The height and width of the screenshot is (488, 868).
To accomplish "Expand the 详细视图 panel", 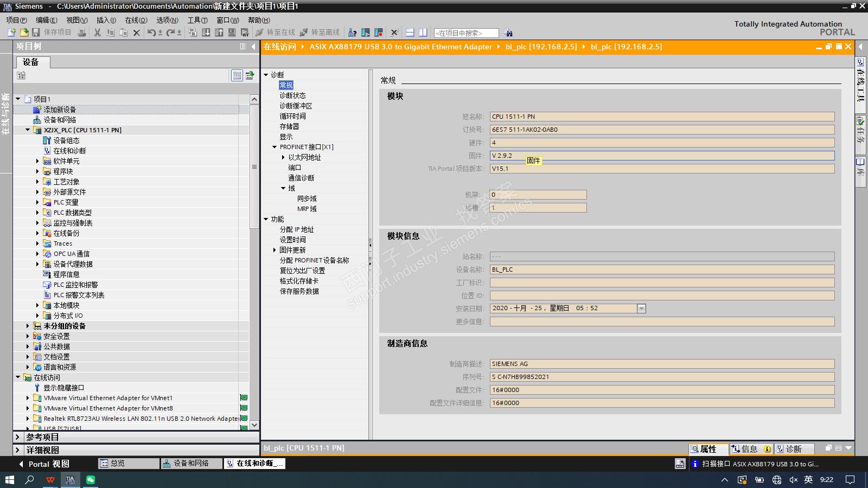I will coord(17,450).
